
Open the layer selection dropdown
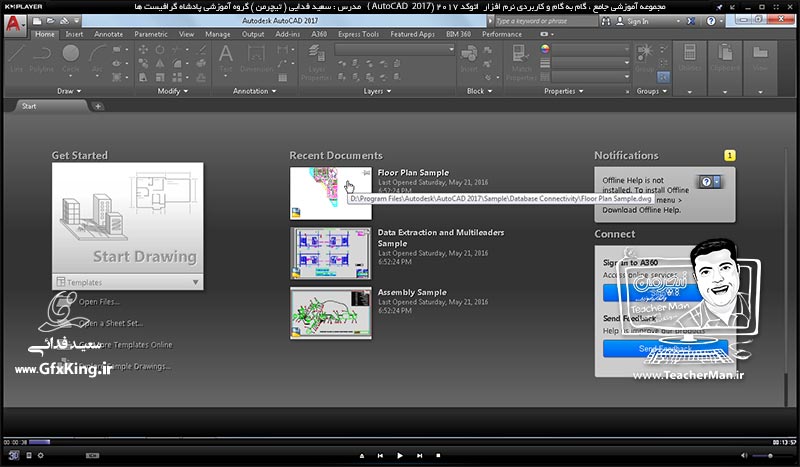point(394,50)
